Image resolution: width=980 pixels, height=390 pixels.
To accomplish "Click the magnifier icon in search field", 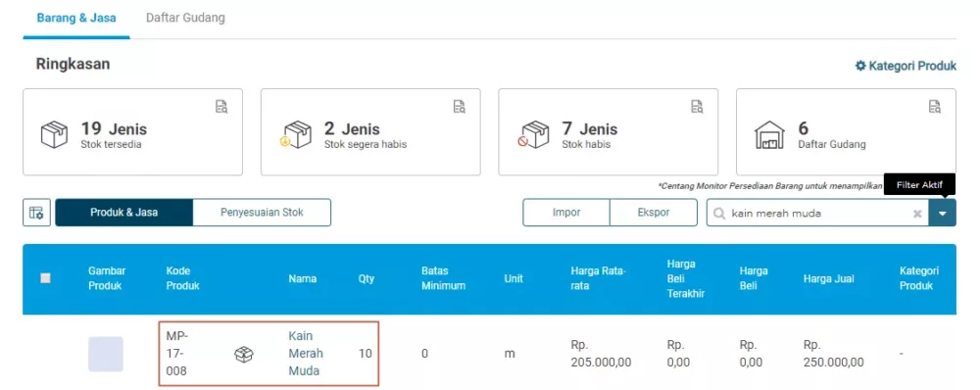I will tap(719, 213).
